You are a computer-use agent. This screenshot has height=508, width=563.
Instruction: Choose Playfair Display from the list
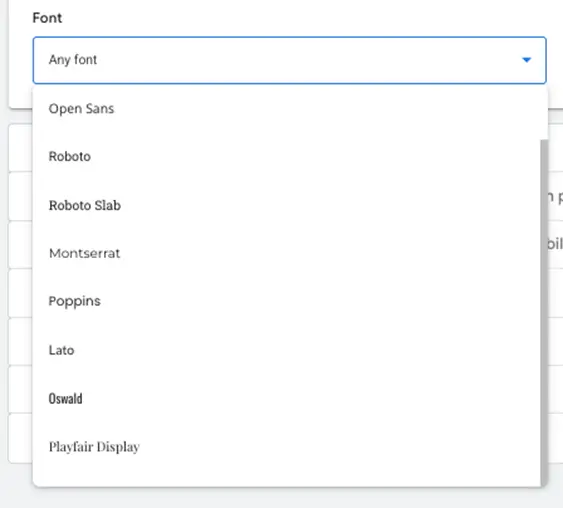tap(287, 447)
